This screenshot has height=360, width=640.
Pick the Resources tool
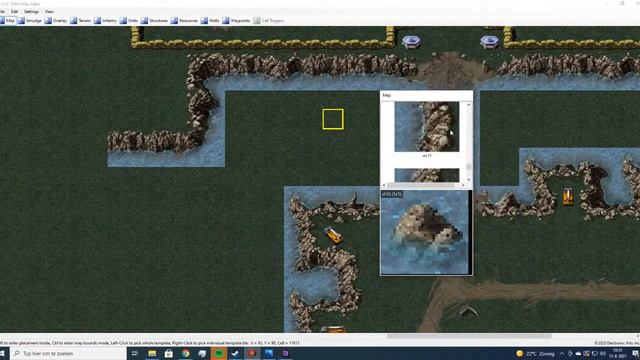coord(184,20)
